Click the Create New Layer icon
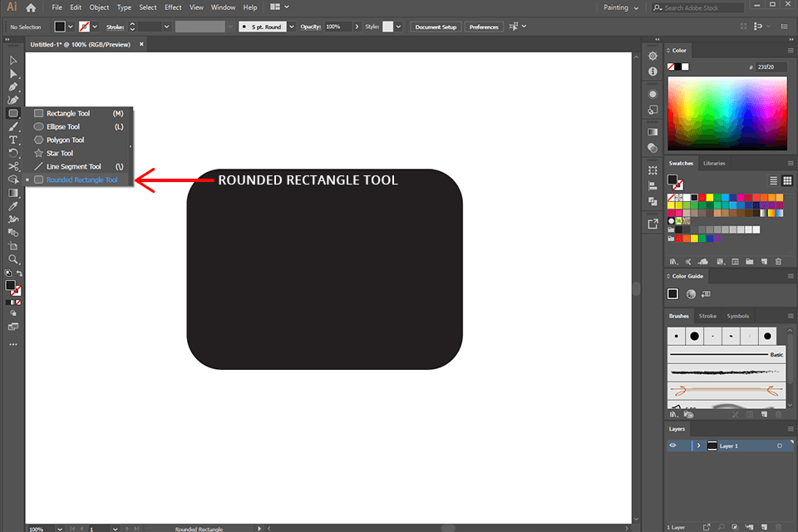Screen dimensions: 798x532 [765, 526]
